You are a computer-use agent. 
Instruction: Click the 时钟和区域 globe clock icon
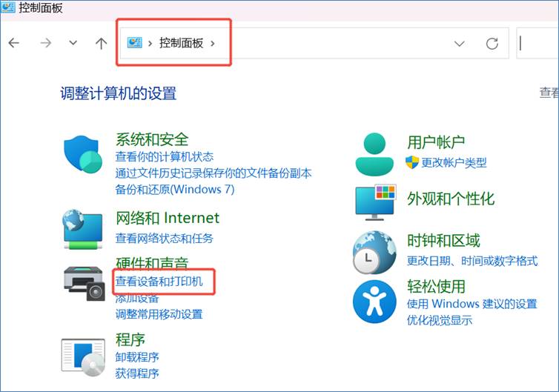pyautogui.click(x=374, y=253)
